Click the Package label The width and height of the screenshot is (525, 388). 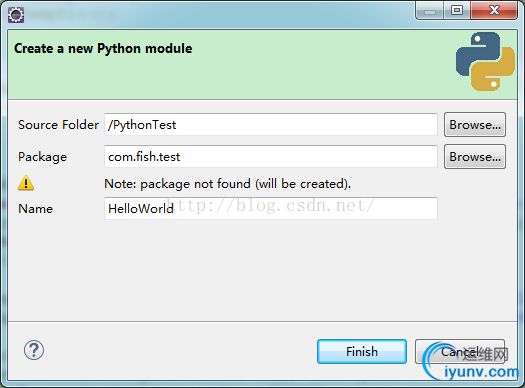click(x=43, y=157)
